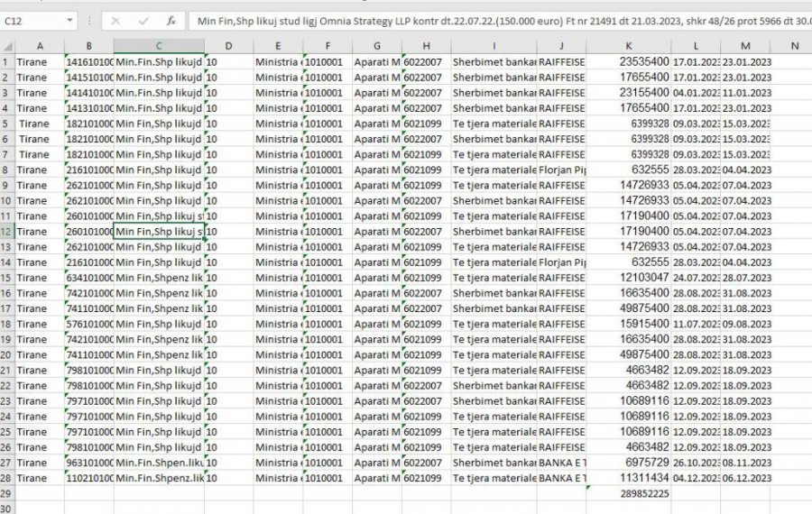Image resolution: width=812 pixels, height=514 pixels.
Task: Click the formula bar text field
Action: click(496, 20)
